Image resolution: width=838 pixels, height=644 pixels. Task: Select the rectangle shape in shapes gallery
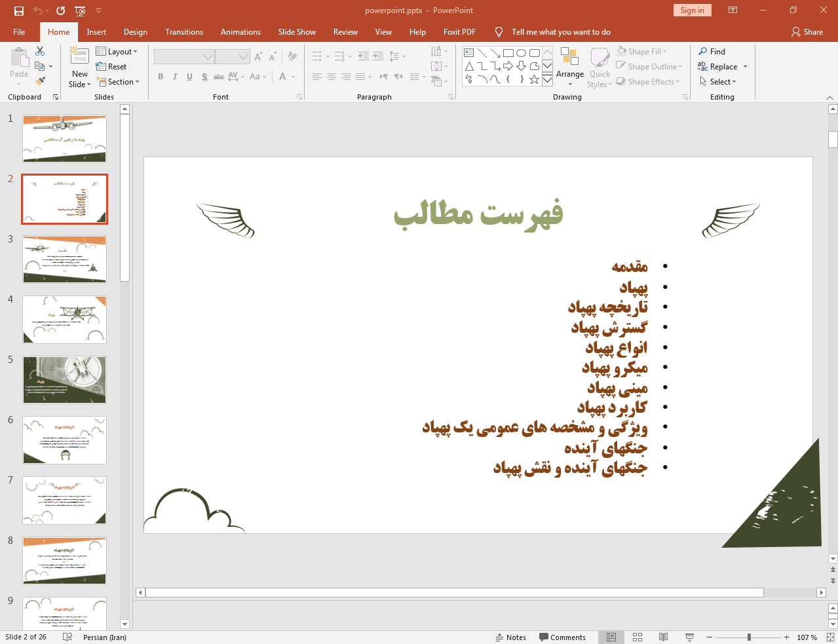(x=508, y=53)
